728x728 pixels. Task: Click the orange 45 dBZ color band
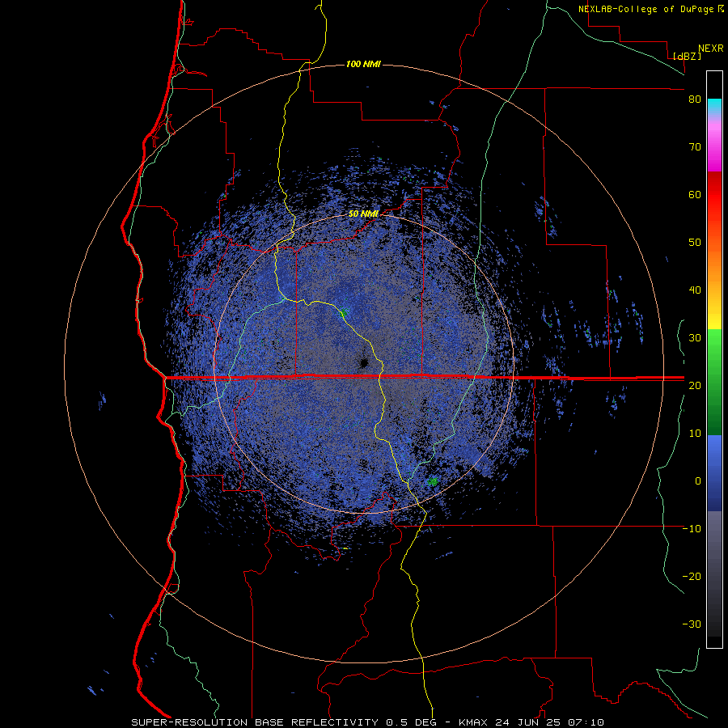click(714, 267)
